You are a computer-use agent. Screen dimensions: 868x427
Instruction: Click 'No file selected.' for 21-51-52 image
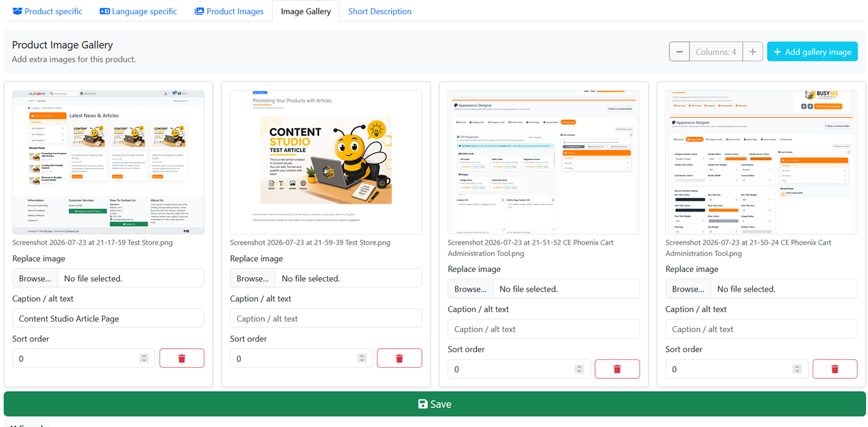pyautogui.click(x=529, y=288)
